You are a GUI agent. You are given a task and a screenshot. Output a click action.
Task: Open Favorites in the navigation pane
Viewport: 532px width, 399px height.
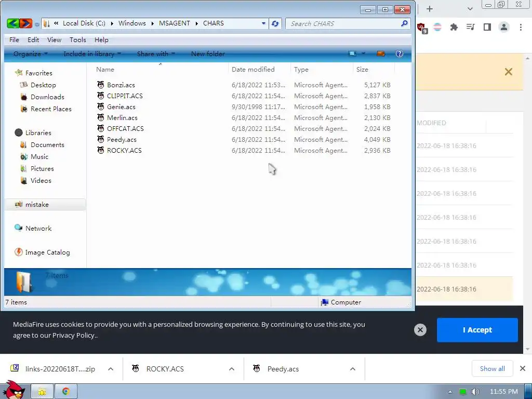[x=38, y=73]
